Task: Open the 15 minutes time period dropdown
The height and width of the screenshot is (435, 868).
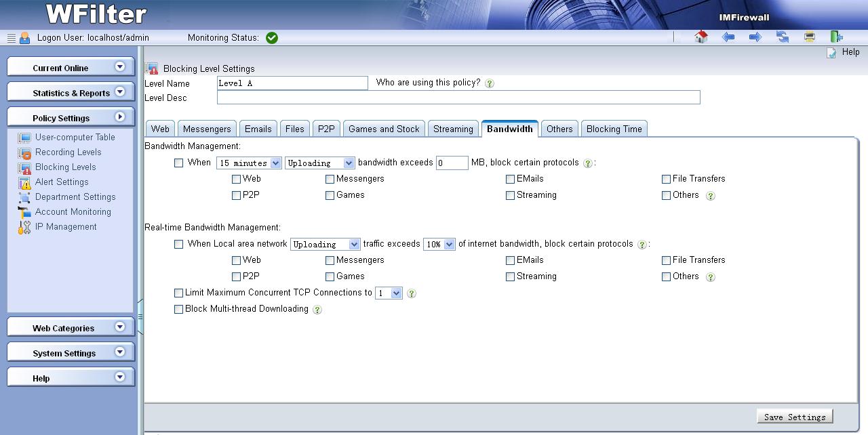Action: pos(248,163)
